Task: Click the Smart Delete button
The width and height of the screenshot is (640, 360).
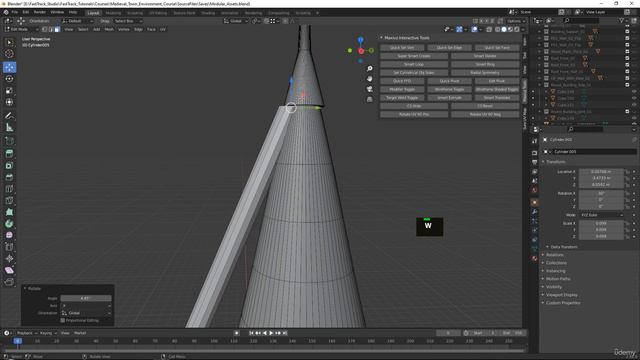Action: point(485,56)
